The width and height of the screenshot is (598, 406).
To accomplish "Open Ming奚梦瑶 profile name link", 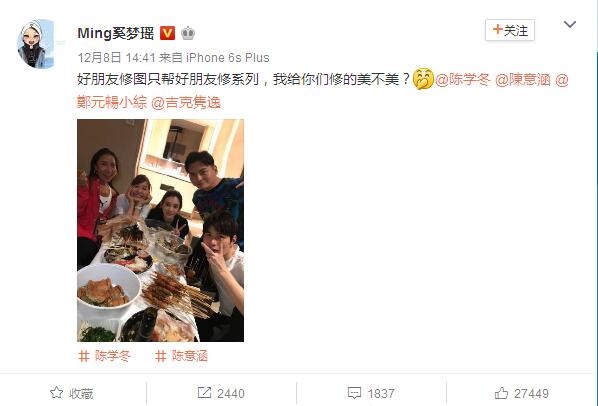I will tap(116, 33).
